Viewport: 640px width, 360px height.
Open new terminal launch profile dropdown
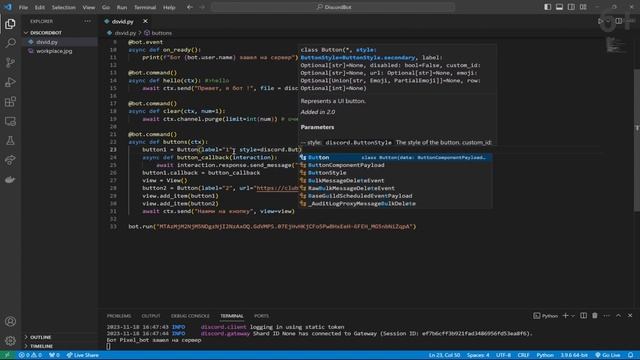[573, 316]
